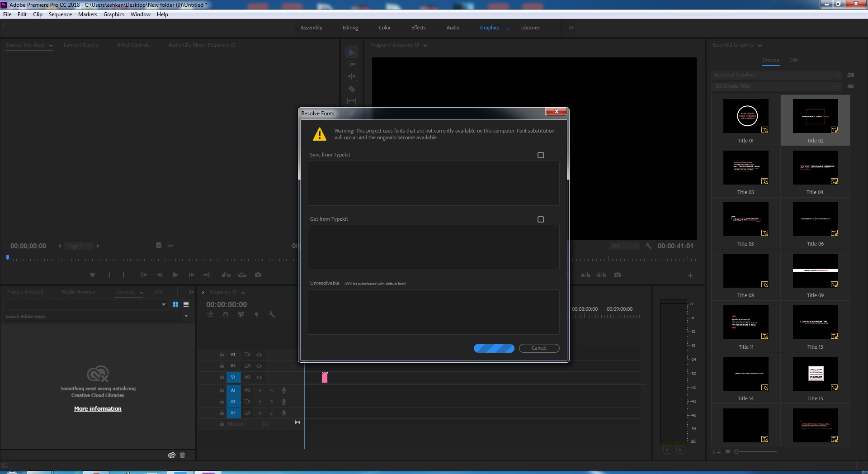
Task: Mute audio track A1
Action: [x=259, y=390]
